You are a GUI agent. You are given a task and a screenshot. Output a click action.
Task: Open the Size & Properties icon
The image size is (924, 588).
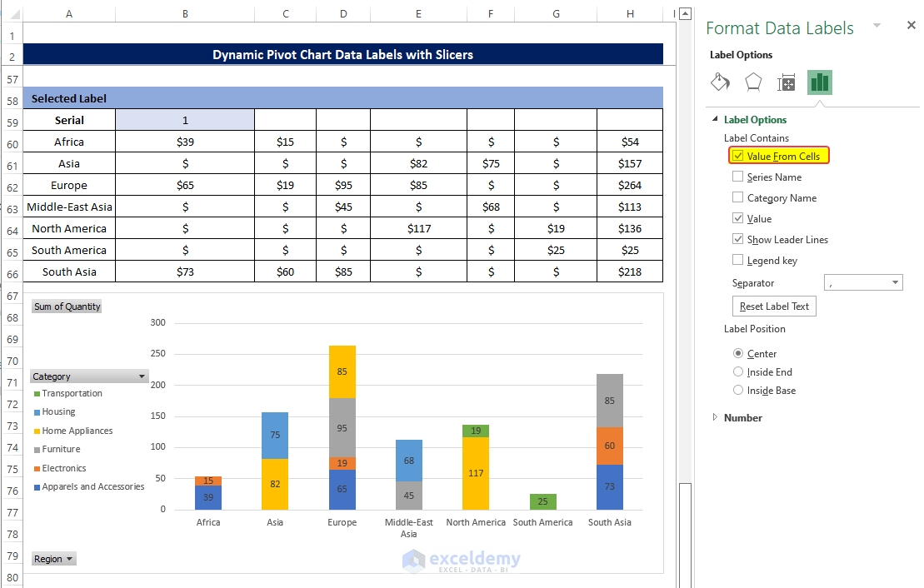[787, 82]
